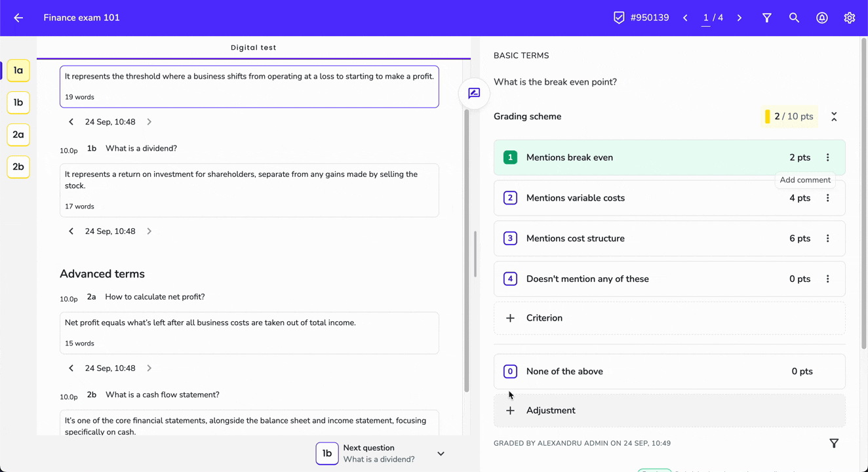Viewport: 868px width, 472px height.
Task: Open the settings gear icon
Action: pyautogui.click(x=849, y=18)
